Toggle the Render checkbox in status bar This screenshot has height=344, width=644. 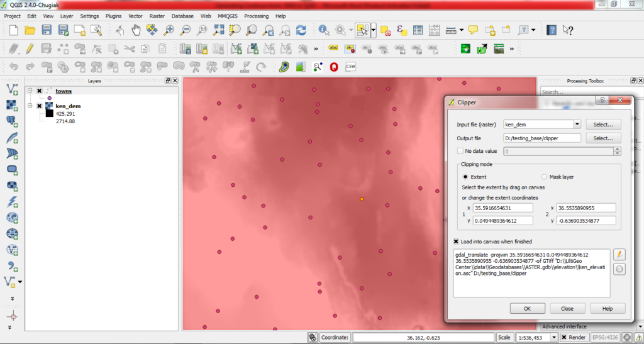[x=564, y=338]
